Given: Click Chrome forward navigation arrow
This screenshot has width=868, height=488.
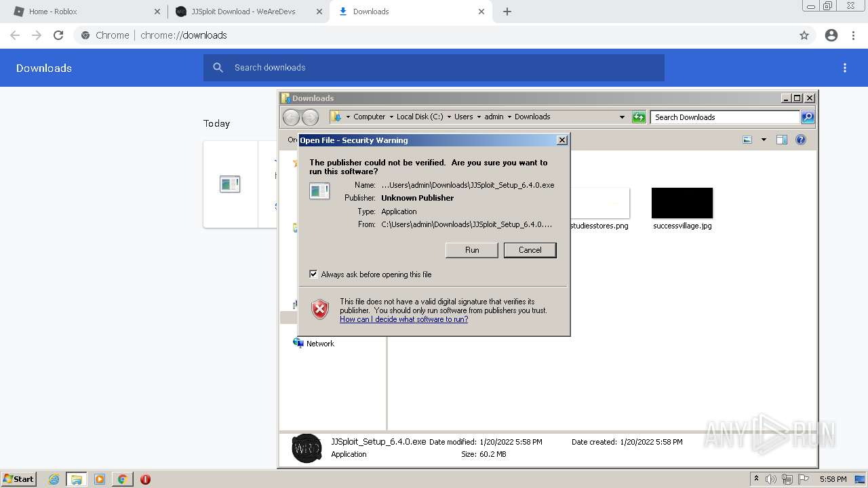Looking at the screenshot, I should [37, 35].
